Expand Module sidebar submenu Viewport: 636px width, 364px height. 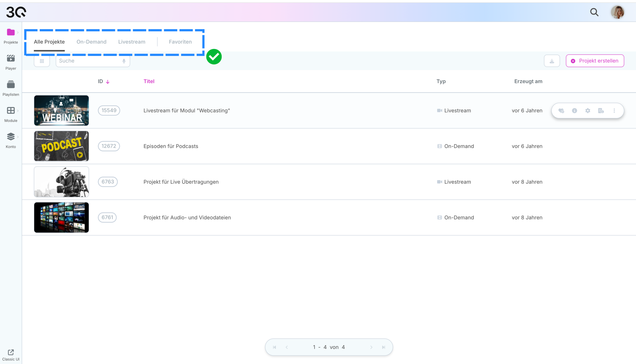[x=18, y=111]
